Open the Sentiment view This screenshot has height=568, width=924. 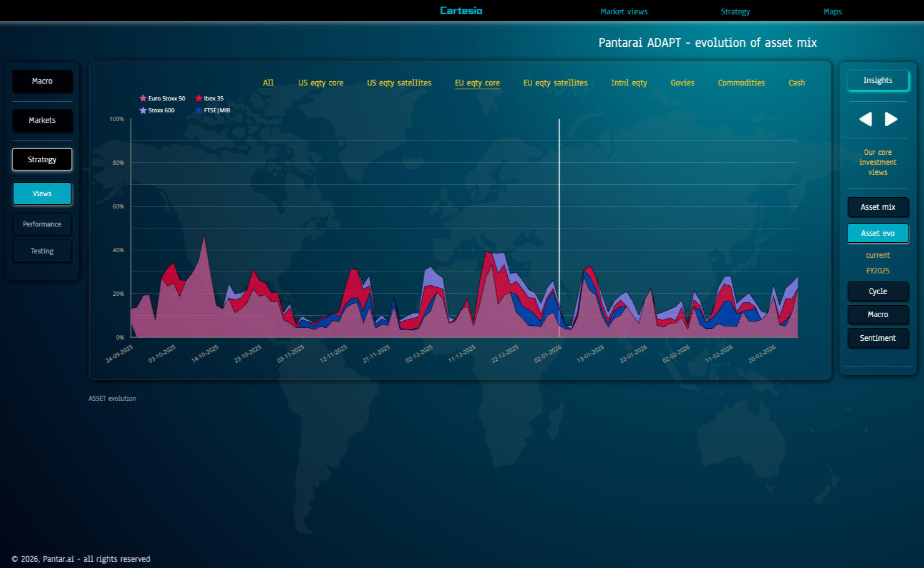pos(877,338)
